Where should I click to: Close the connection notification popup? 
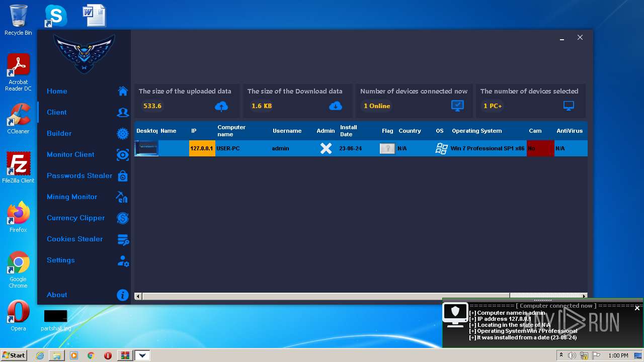pos(637,308)
